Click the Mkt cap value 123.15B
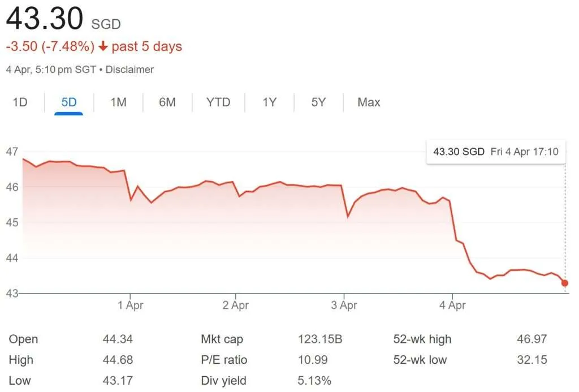The height and width of the screenshot is (392, 579). click(x=320, y=339)
